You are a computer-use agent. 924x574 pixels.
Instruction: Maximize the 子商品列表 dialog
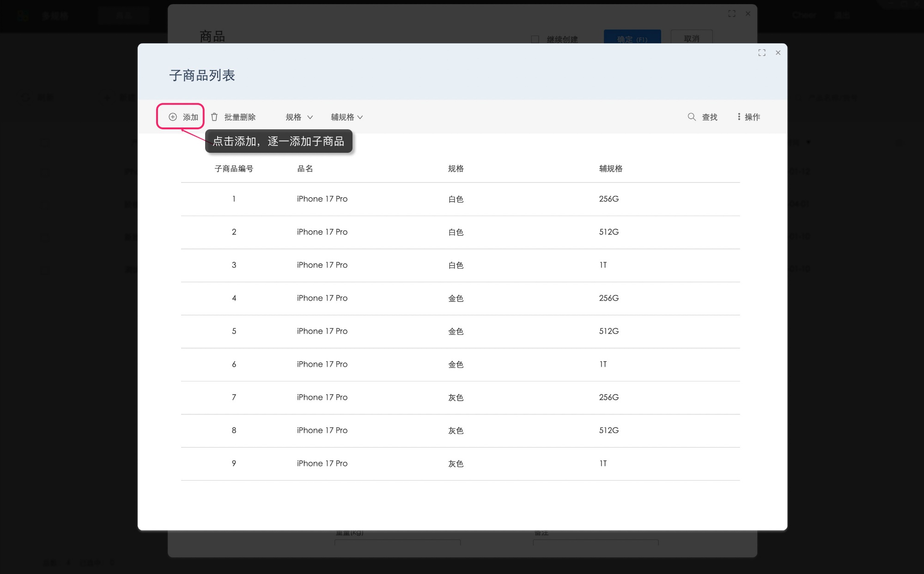(762, 53)
